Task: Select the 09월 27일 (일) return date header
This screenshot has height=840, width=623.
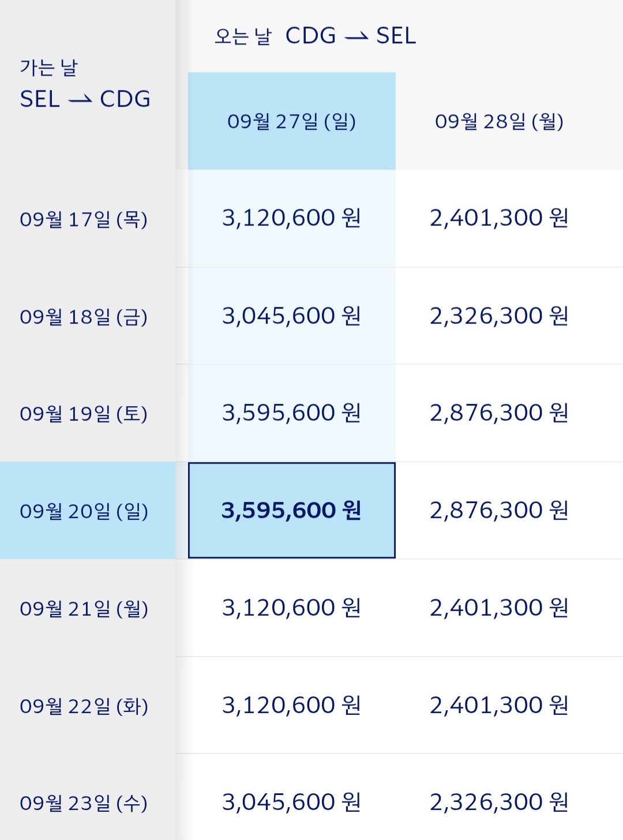Action: pos(291,121)
